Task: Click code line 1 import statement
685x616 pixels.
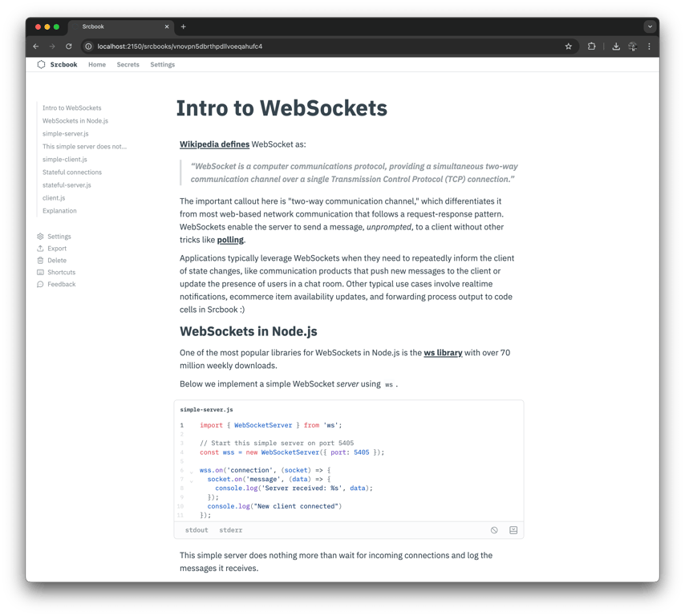Action: pos(271,425)
